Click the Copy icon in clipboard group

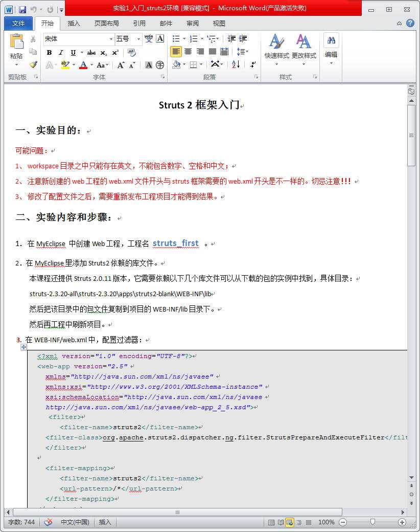point(33,52)
